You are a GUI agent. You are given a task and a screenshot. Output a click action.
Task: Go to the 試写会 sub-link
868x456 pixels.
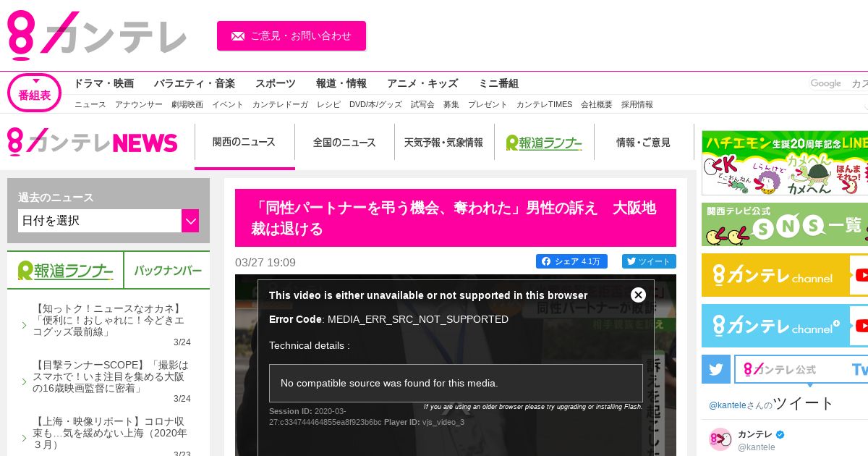[x=422, y=104]
